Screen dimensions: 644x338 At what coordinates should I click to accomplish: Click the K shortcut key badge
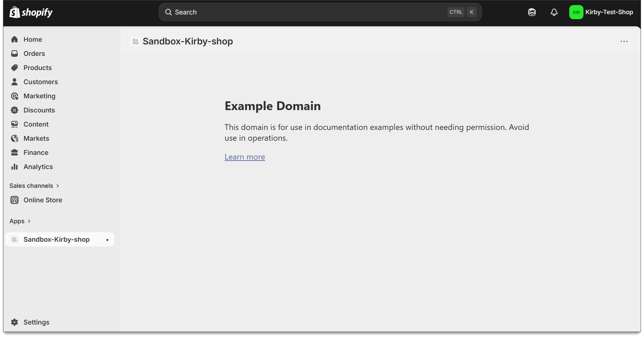(x=471, y=12)
